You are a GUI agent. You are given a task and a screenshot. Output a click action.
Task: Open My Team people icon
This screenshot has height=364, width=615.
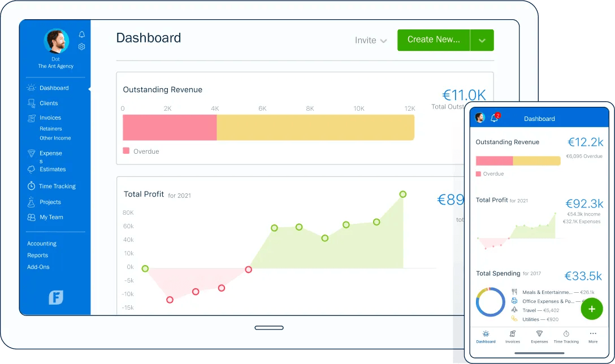(x=32, y=217)
